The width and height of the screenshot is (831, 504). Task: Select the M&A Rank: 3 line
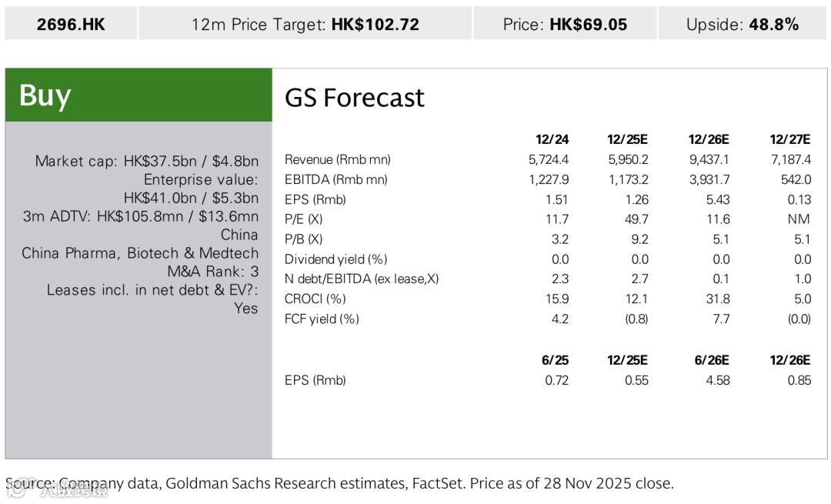point(213,272)
